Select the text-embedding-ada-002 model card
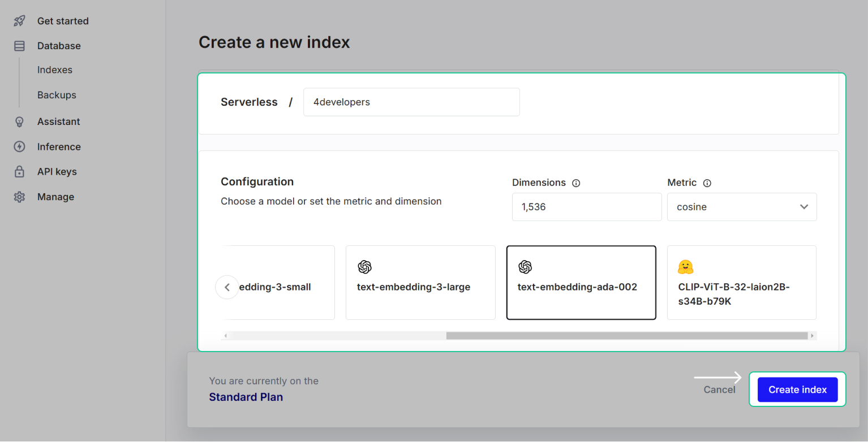 click(x=581, y=283)
